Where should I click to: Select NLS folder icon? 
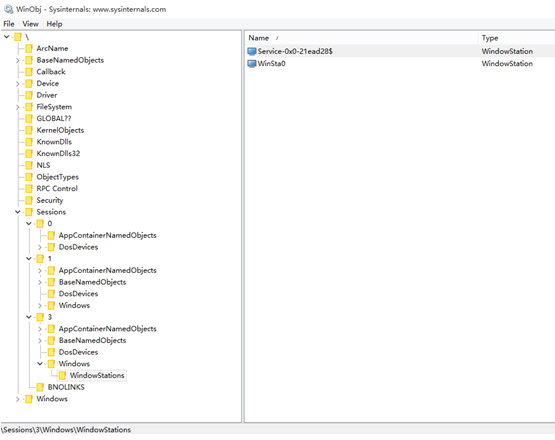click(x=29, y=165)
